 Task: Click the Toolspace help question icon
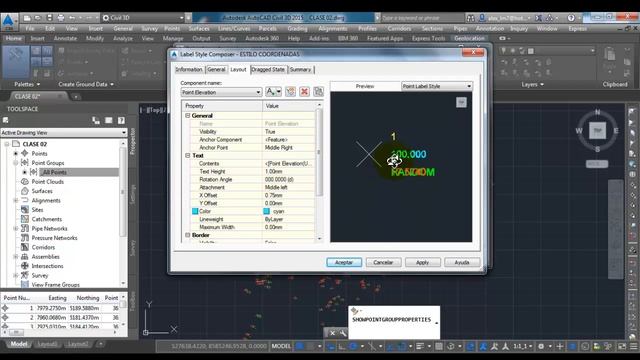click(x=121, y=120)
